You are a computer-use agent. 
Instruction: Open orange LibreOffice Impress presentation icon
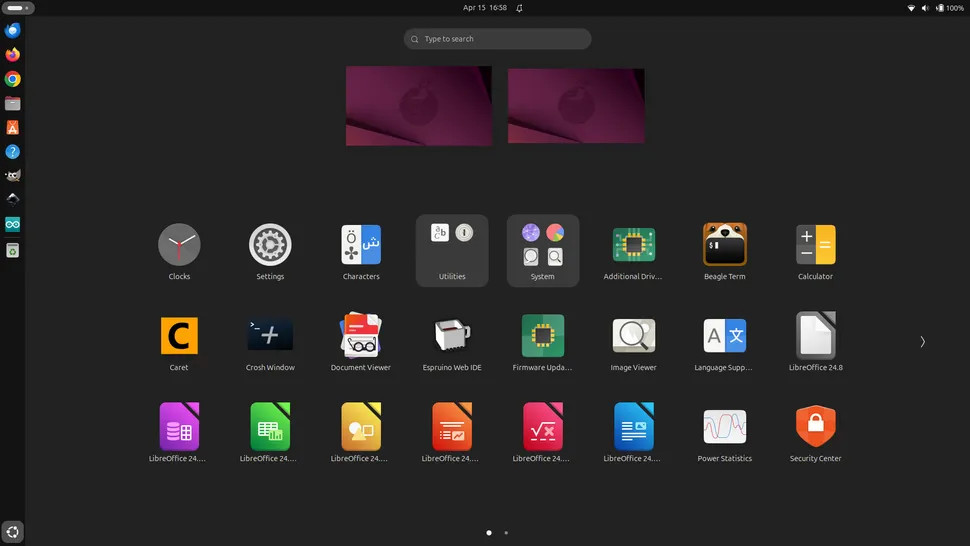[x=452, y=427]
